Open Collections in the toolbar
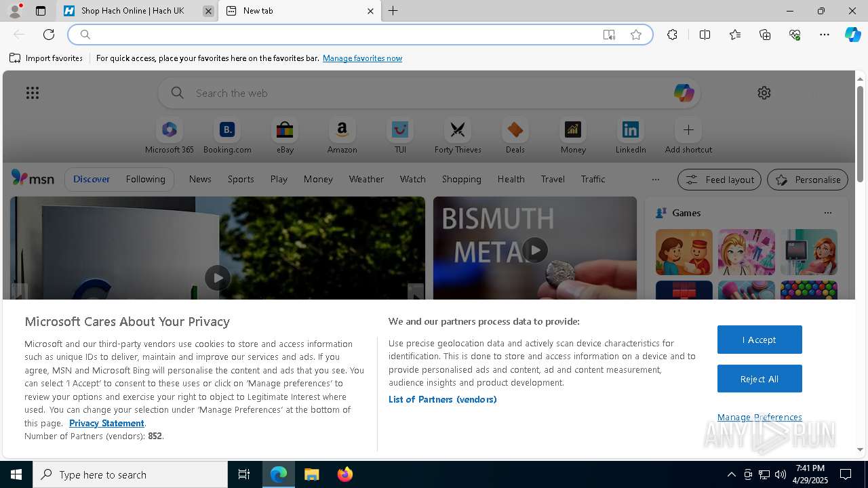The width and height of the screenshot is (868, 488). click(x=765, y=35)
